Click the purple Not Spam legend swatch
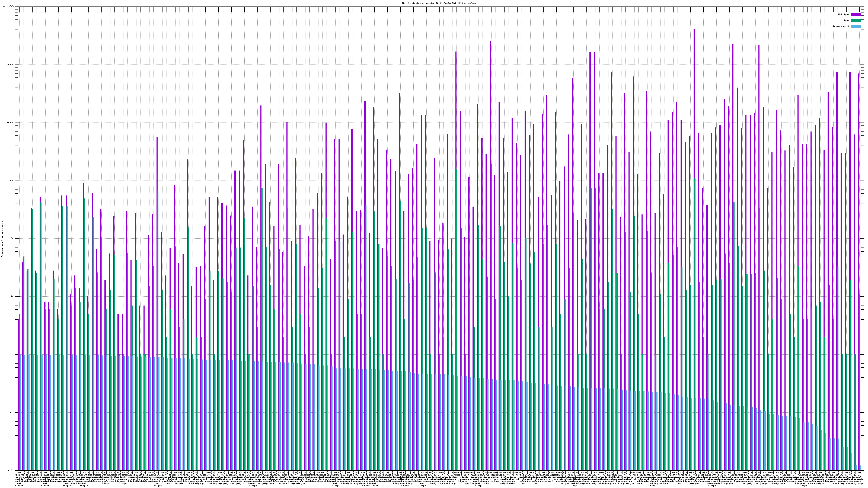This screenshot has width=868, height=488. coord(856,14)
